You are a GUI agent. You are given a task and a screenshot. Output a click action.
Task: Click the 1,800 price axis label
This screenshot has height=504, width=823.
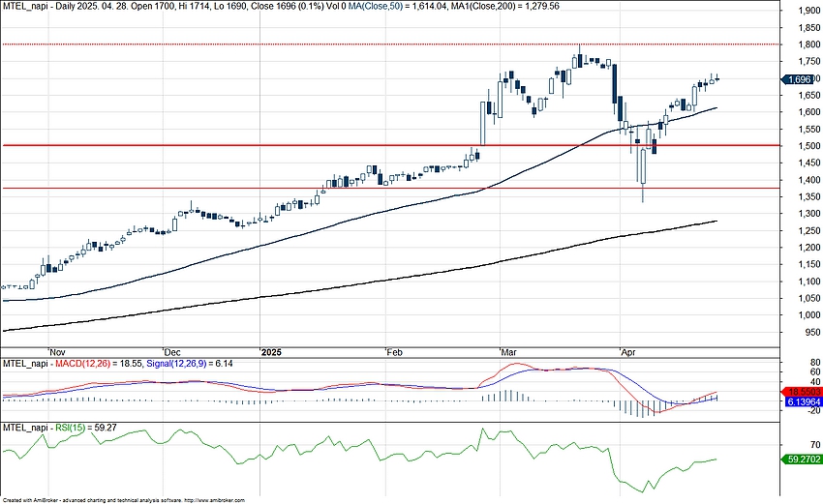click(x=808, y=44)
